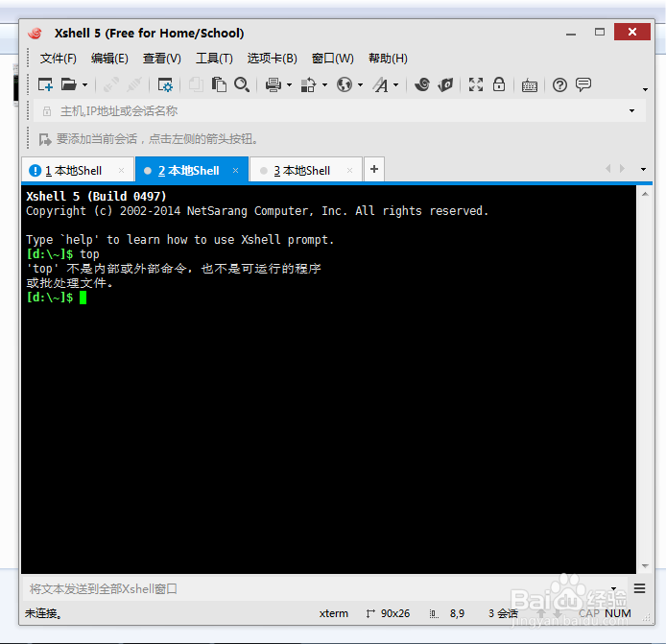Open the tab list dropdown arrow

tap(644, 169)
